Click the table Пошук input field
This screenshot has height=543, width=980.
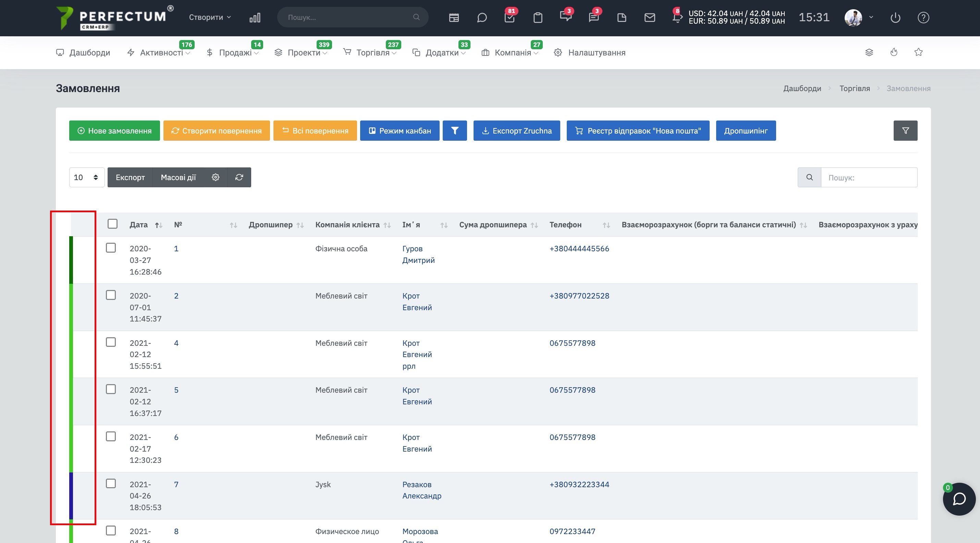[x=869, y=177]
